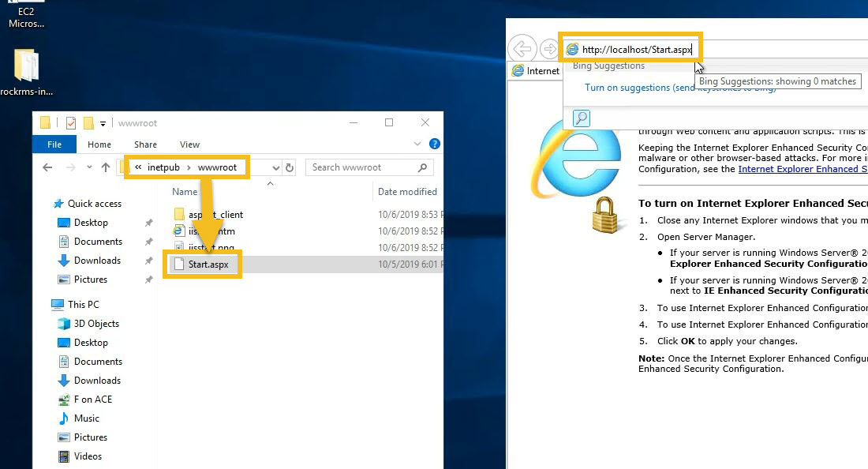Click inetpub in the address breadcrumb

[163, 167]
